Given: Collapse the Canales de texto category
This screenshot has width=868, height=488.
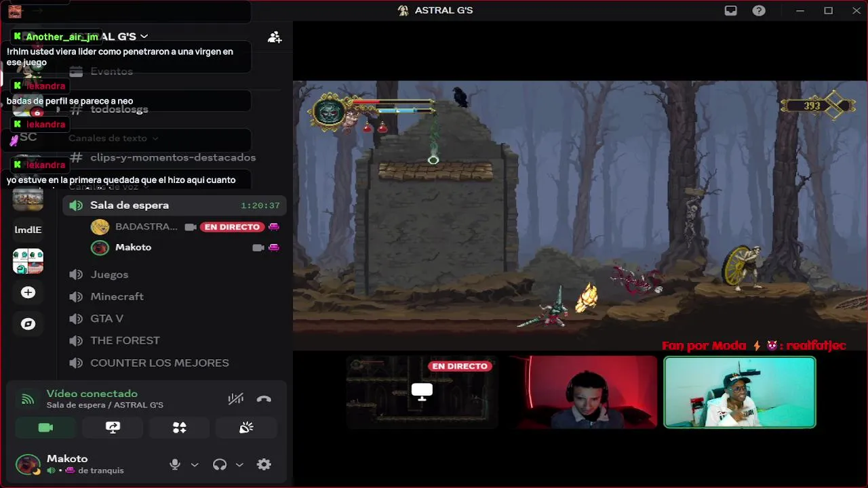Looking at the screenshot, I should tap(113, 138).
